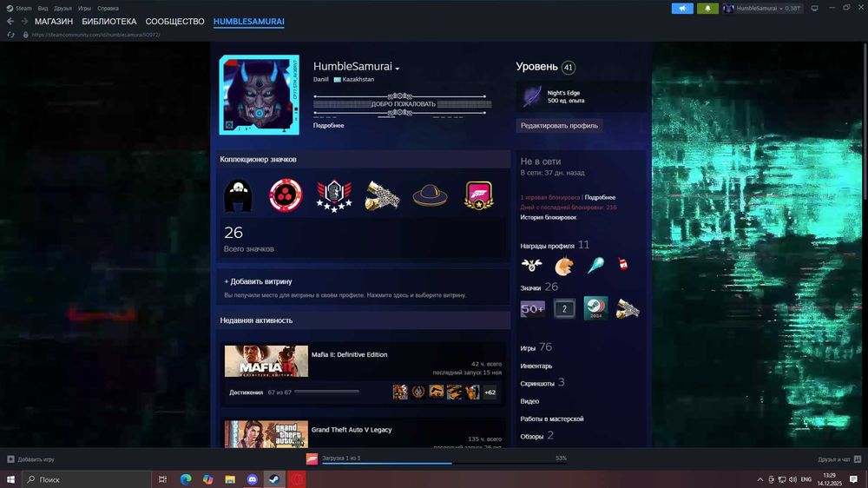Image resolution: width=868 pixels, height=488 pixels.
Task: Click Редактировать профиль button
Action: click(559, 126)
